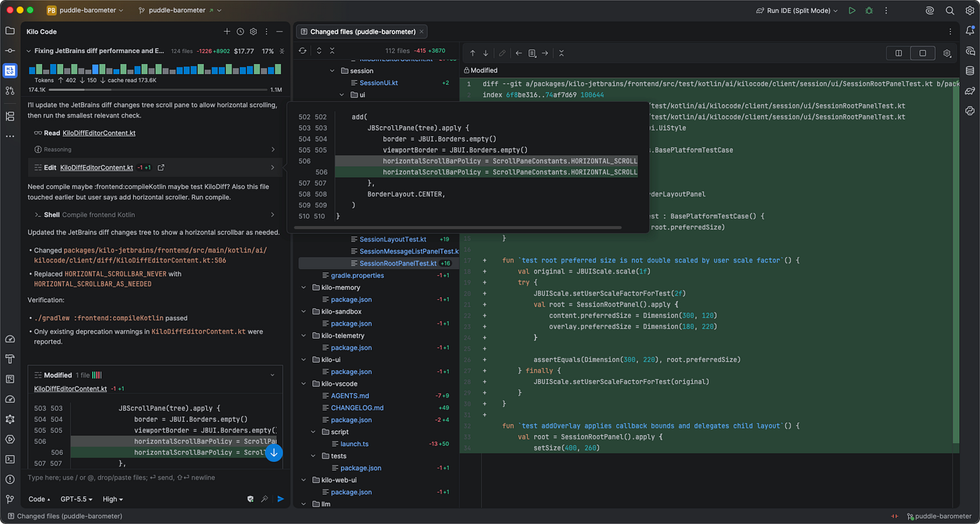Click the horizontal scrollbar in diff popup
The height and width of the screenshot is (524, 980).
458,227
